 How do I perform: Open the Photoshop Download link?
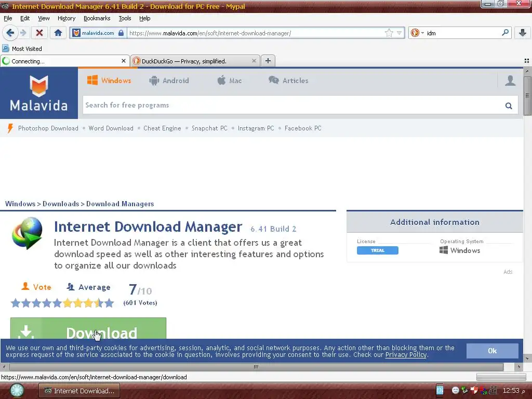(x=48, y=128)
